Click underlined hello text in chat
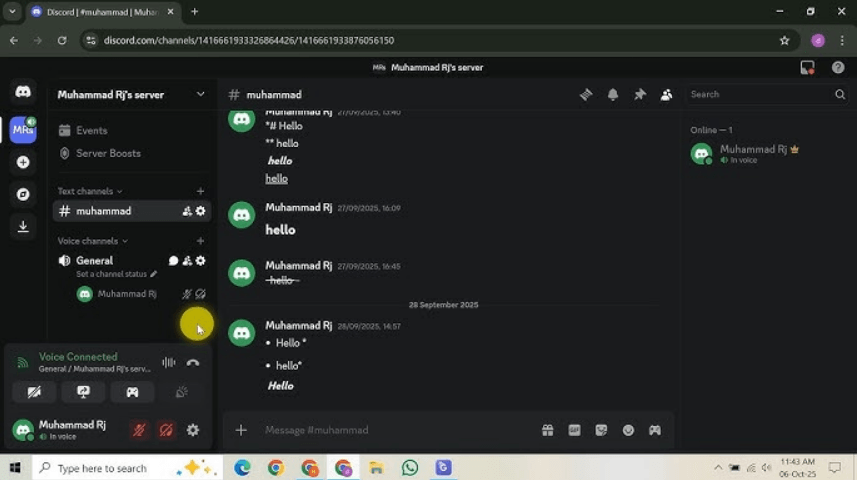The height and width of the screenshot is (480, 857). pos(276,179)
